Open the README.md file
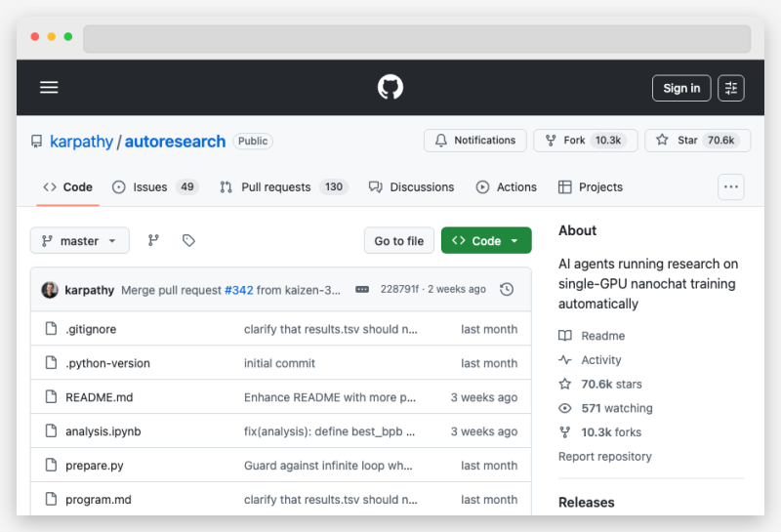Screen dimensions: 781x532 (99, 397)
